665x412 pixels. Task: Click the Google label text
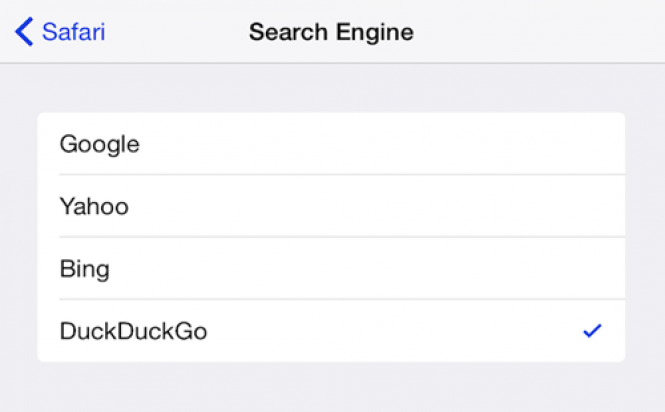[x=100, y=145]
